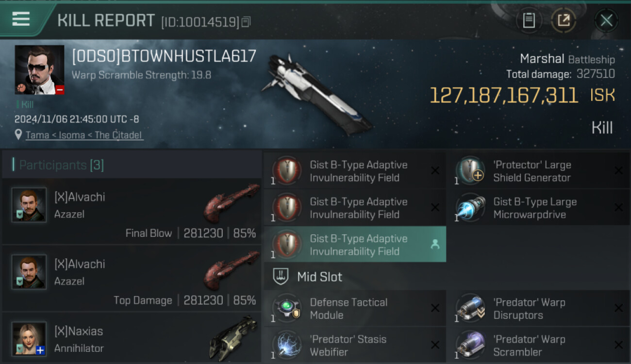This screenshot has height=364, width=631.
Task: Select Alvachi Final Blow participant entry
Action: [x=132, y=211]
